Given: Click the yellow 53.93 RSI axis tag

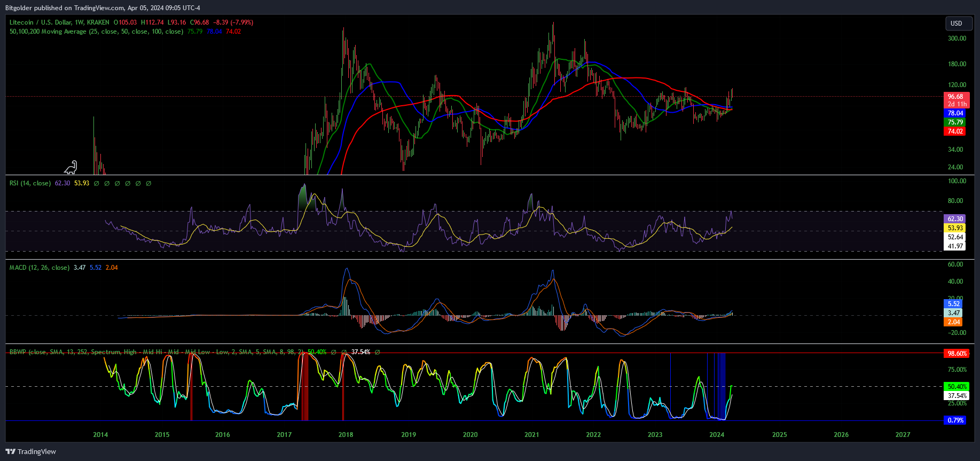Looking at the screenshot, I should 955,228.
